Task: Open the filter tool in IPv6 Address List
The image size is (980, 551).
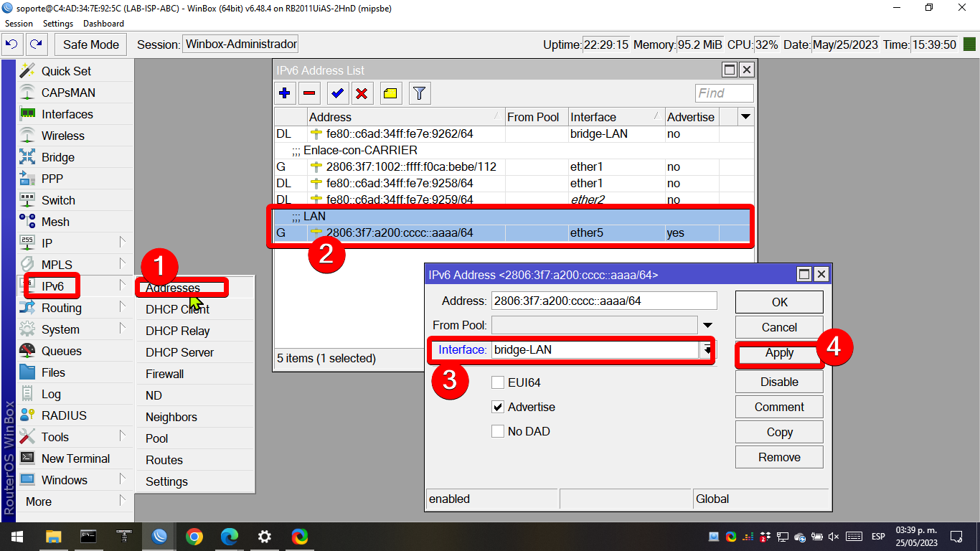Action: click(419, 93)
